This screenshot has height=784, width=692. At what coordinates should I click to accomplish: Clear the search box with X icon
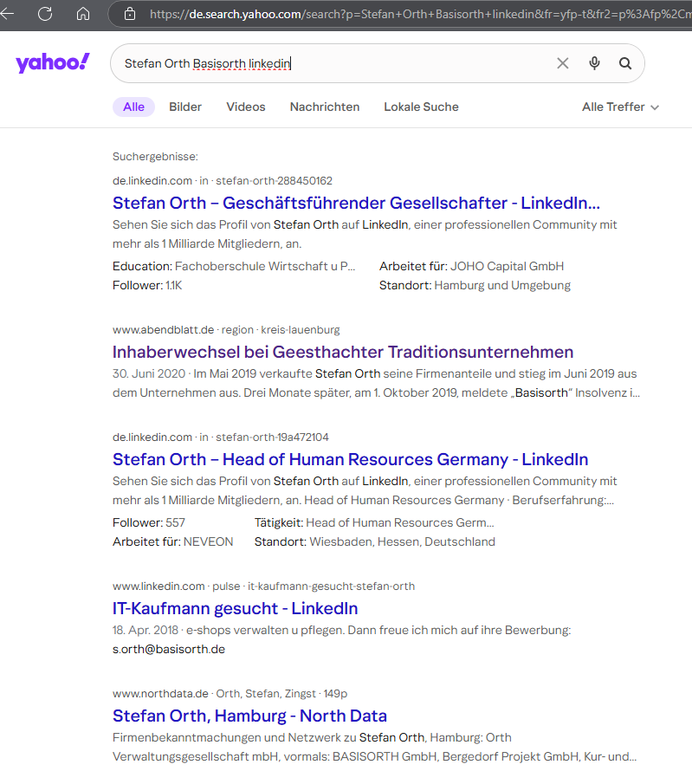pos(563,63)
